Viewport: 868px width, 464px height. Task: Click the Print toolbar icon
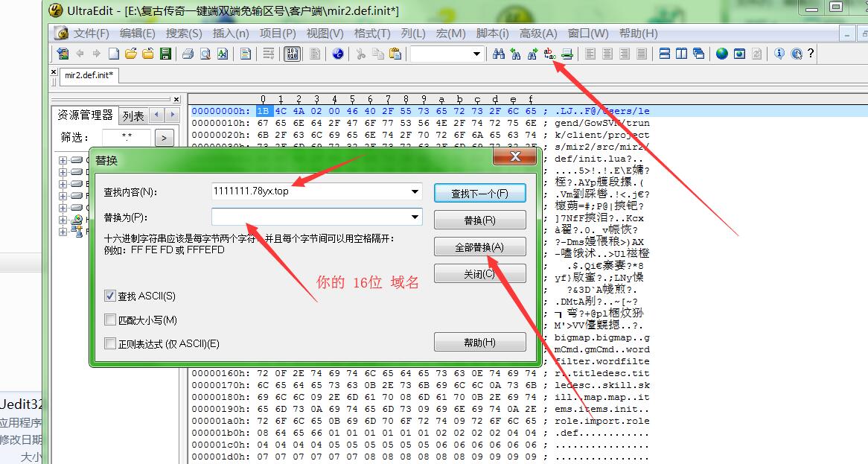[188, 54]
